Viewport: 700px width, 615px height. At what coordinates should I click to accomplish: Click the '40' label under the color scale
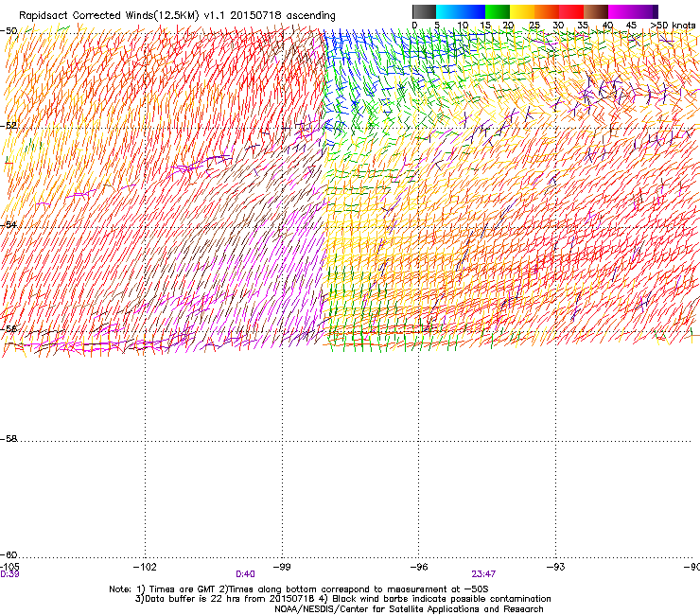pyautogui.click(x=607, y=25)
